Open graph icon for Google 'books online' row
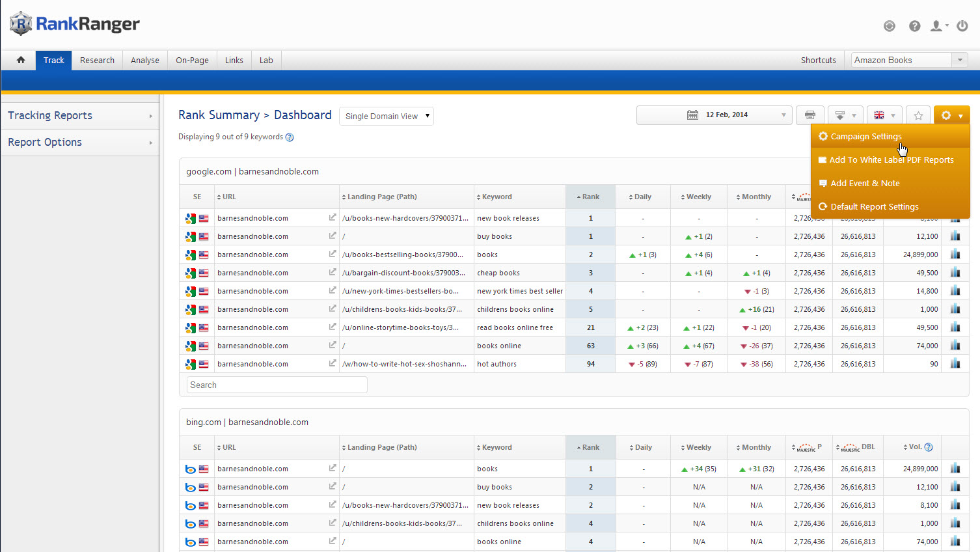Viewport: 980px width, 552px height. coord(955,346)
